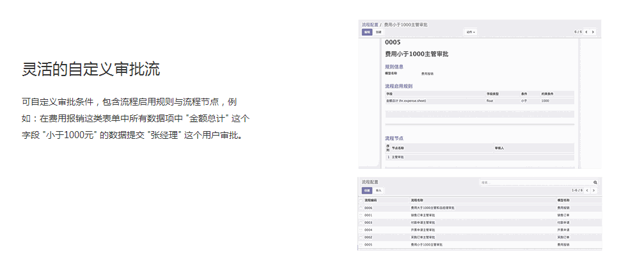
Task: Select the checkbox for row 0006
Action: coord(361,208)
